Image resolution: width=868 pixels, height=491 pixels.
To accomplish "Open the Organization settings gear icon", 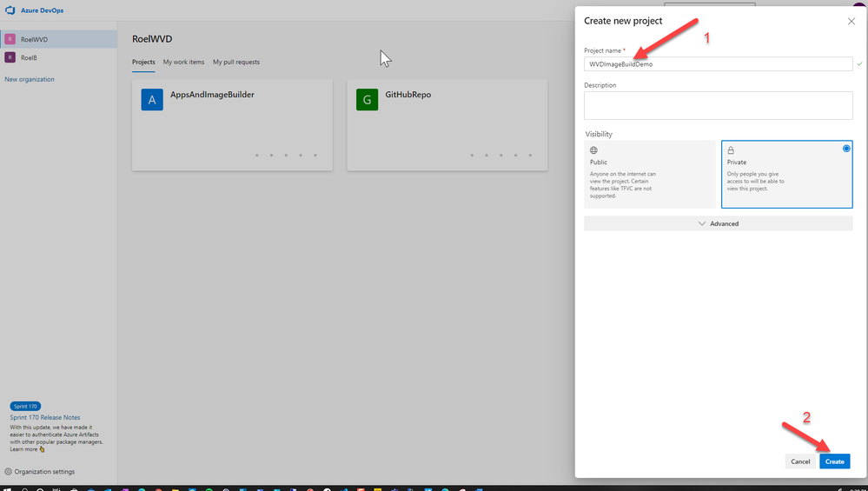I will 9,472.
